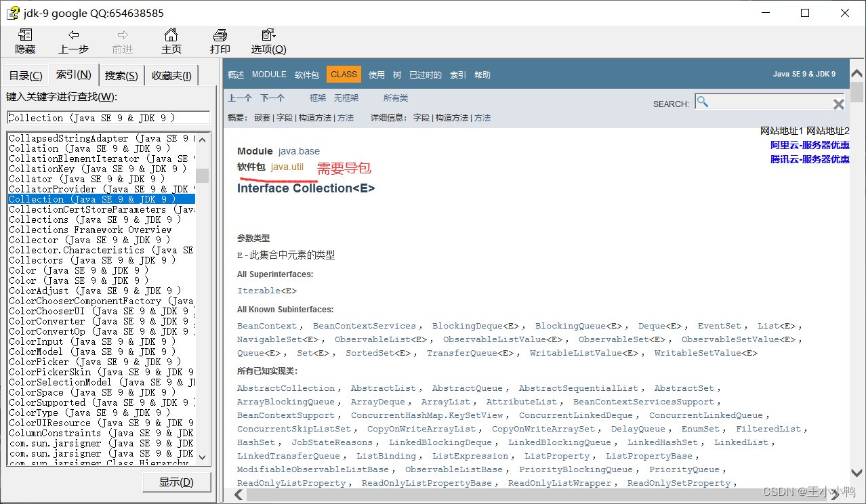Switch to no-frames view via 无框架
This screenshot has height=504, width=866.
tap(346, 97)
